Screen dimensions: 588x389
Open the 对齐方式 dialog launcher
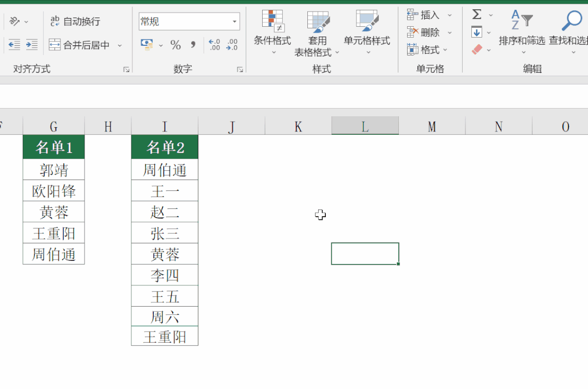[x=126, y=69]
